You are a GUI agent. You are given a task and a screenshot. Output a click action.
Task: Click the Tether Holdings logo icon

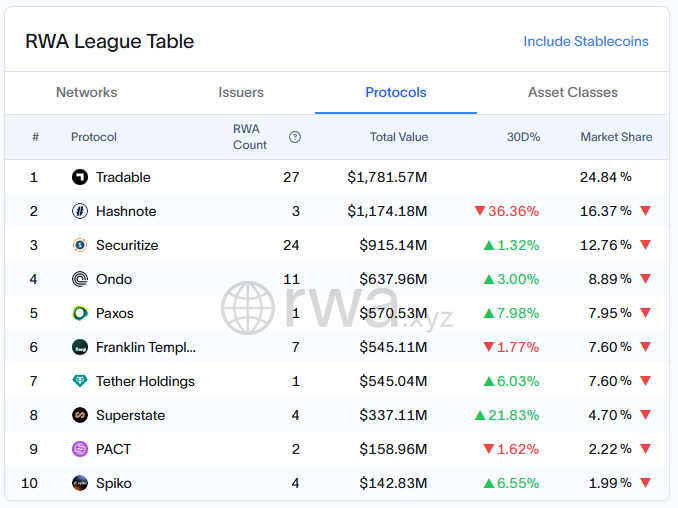click(80, 381)
